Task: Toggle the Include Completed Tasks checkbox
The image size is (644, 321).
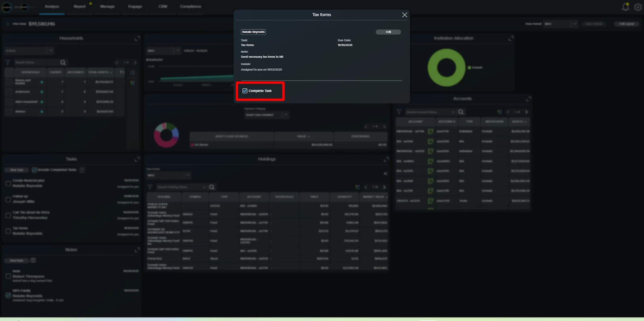Action: tap(34, 170)
